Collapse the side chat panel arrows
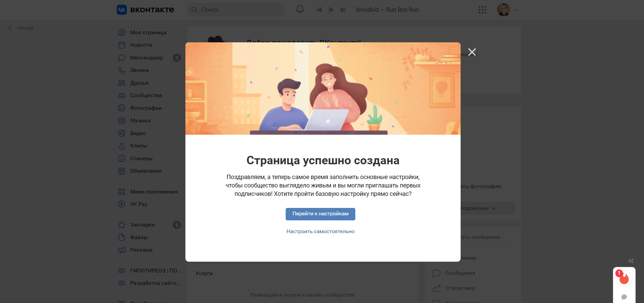644x303 pixels. pos(631,261)
